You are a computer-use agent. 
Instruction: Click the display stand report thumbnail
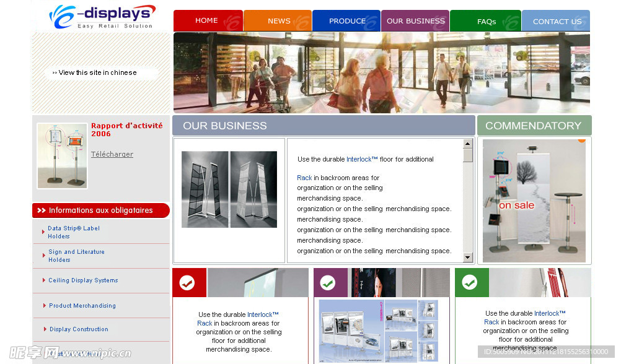(x=62, y=155)
